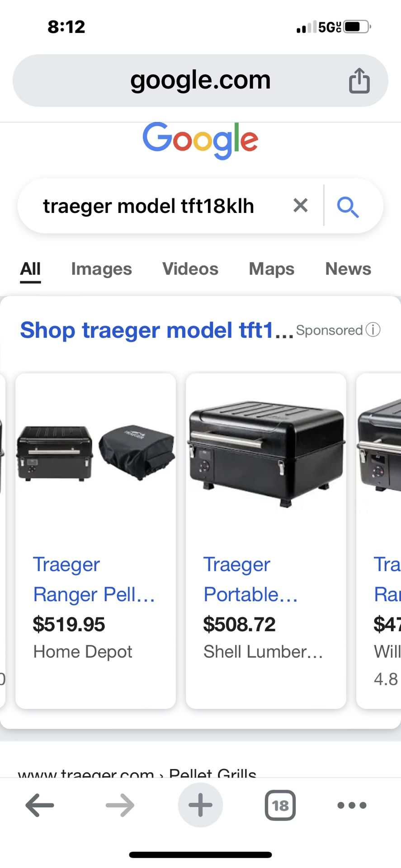Viewport: 401px width, 868px height.
Task: Tap the google.com address bar
Action: (200, 80)
